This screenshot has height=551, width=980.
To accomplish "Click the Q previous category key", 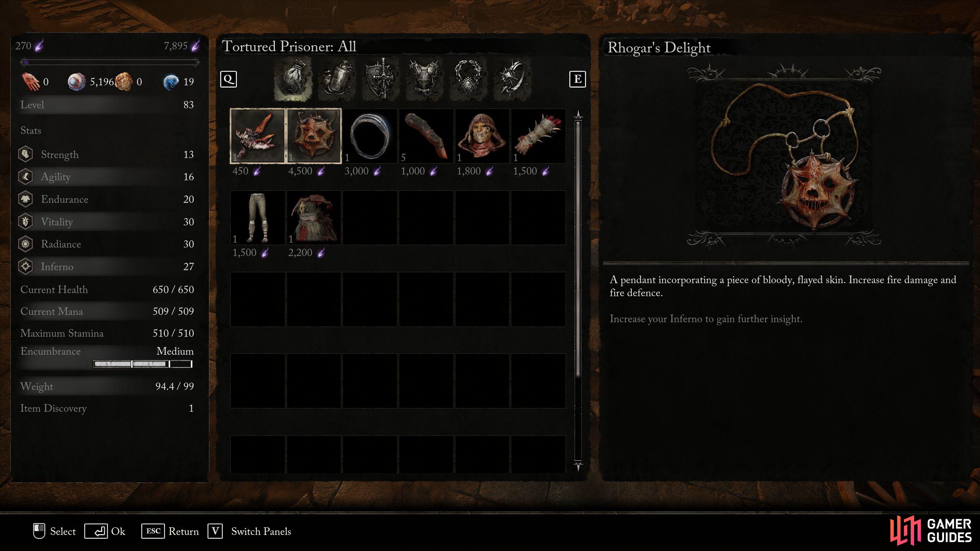I will pyautogui.click(x=229, y=79).
